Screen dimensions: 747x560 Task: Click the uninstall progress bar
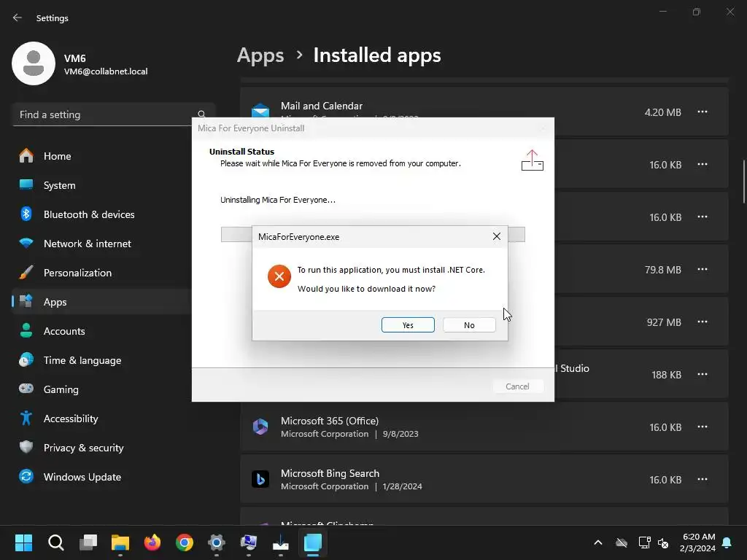point(373,234)
